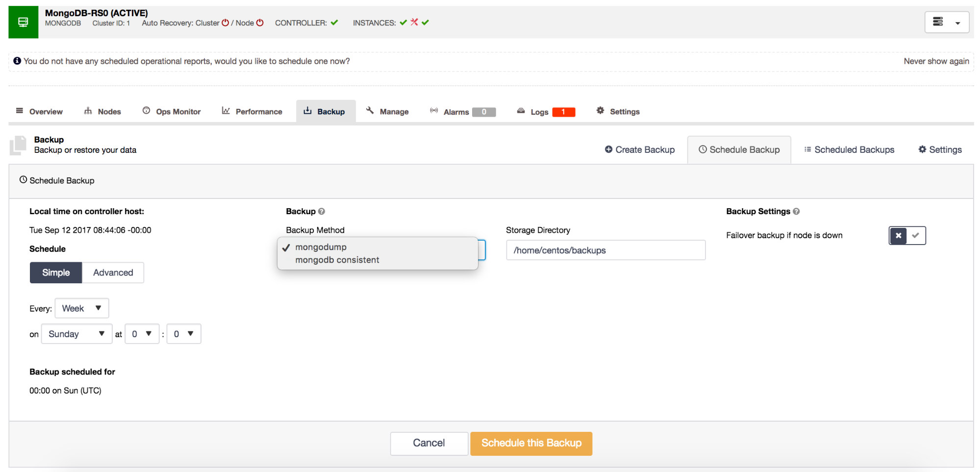Click the text '00:00 on Sun (UTC)'
Viewport: 980px width, 472px height.
point(65,391)
